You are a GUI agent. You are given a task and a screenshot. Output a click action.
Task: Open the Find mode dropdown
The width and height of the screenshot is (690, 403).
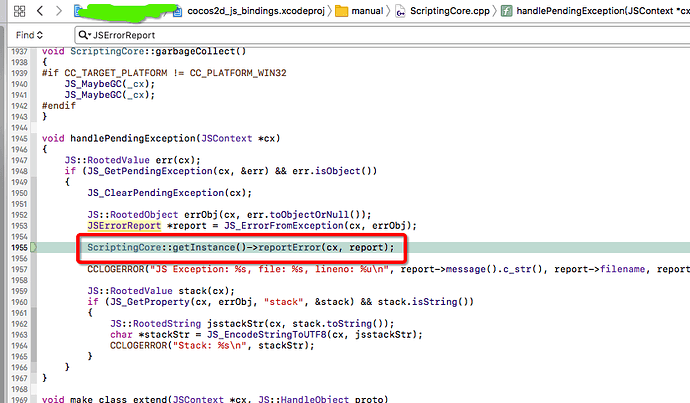tap(29, 35)
